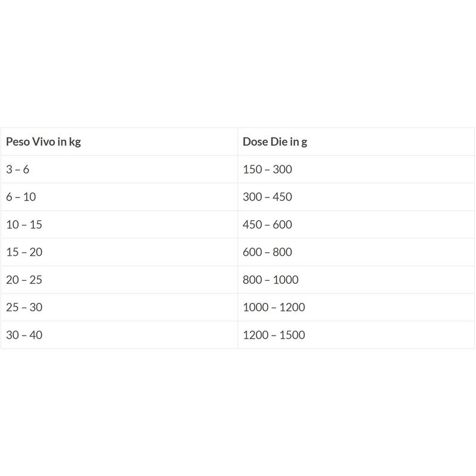The image size is (476, 476).
Task: Click the number 150 in the first dose row
Action: tap(252, 170)
